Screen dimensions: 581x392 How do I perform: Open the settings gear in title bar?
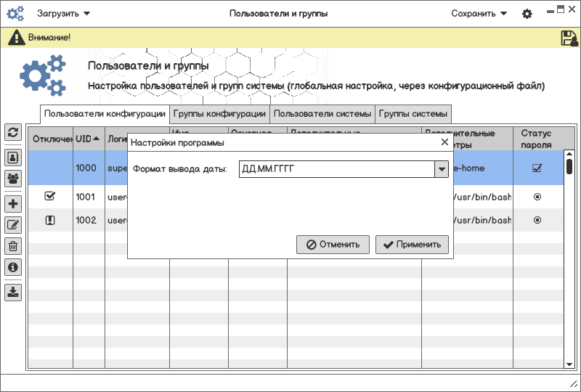(527, 14)
